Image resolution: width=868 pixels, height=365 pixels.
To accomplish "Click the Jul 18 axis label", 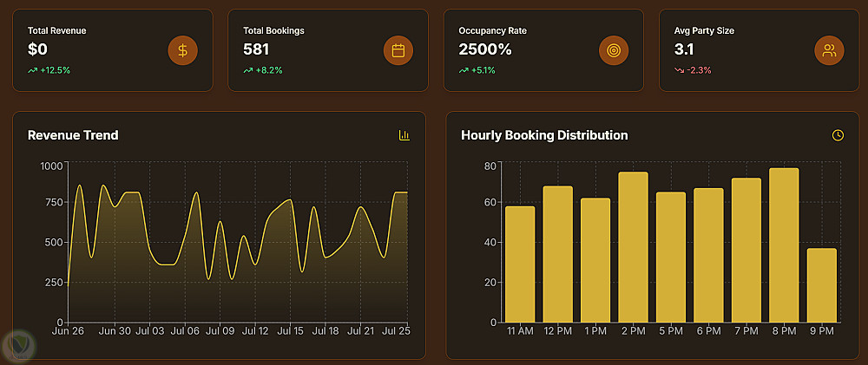I will tap(325, 331).
